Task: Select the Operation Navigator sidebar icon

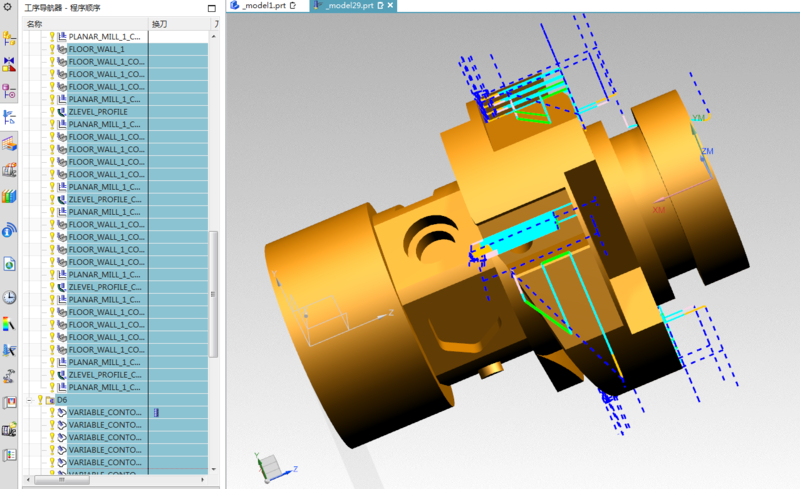Action: coord(9,117)
